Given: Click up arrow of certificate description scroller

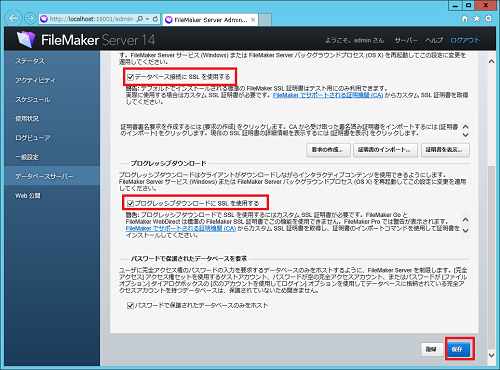Looking at the screenshot, I should pyautogui.click(x=466, y=127).
